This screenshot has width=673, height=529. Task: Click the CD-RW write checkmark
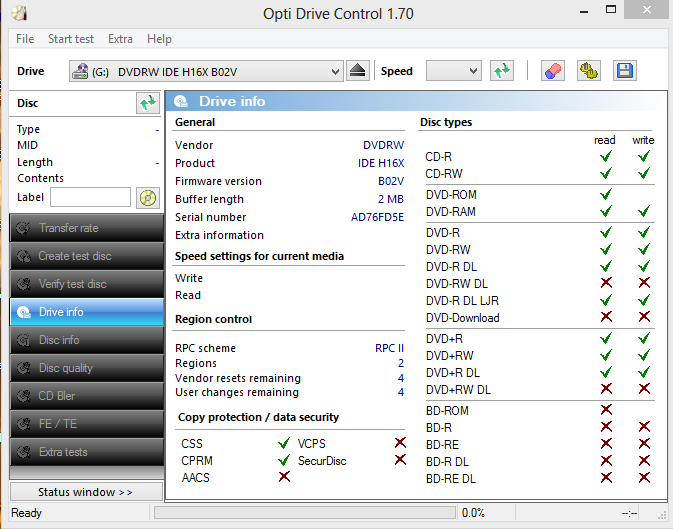click(x=644, y=173)
